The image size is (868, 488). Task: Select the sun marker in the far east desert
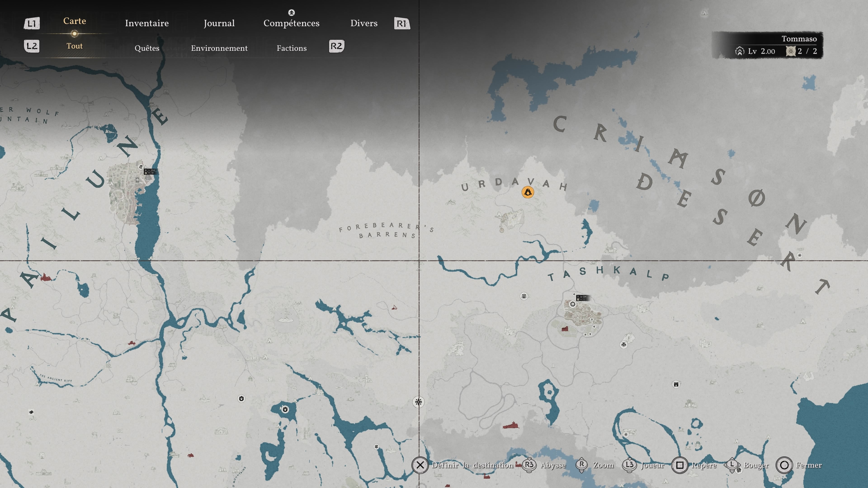[x=799, y=255]
